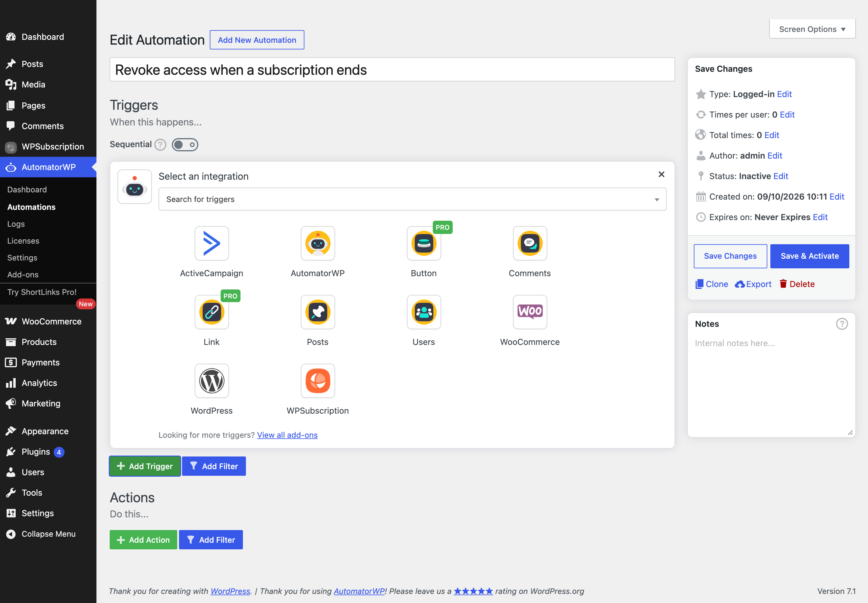Click five-star rating link in footer
This screenshot has height=603, width=868.
pyautogui.click(x=473, y=591)
